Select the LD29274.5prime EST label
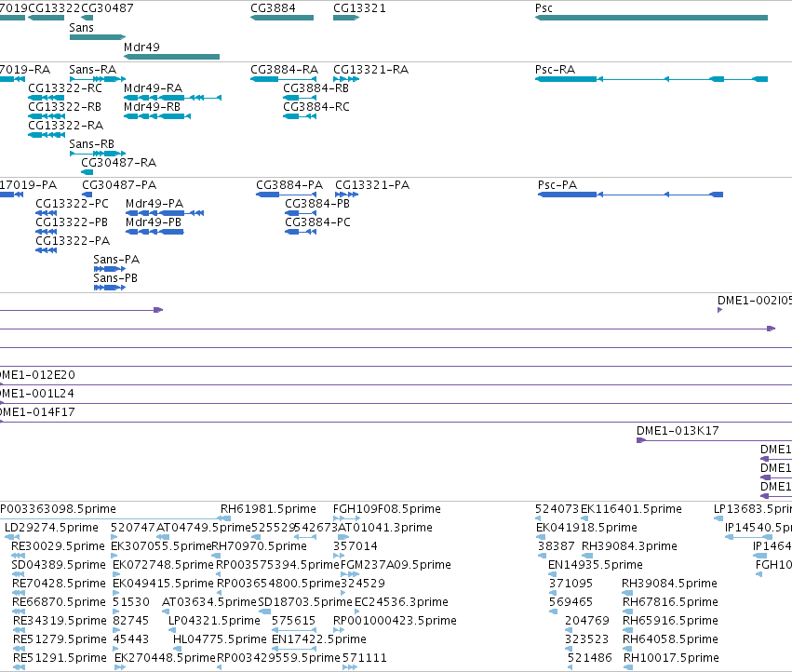The height and width of the screenshot is (672, 792). (x=51, y=528)
